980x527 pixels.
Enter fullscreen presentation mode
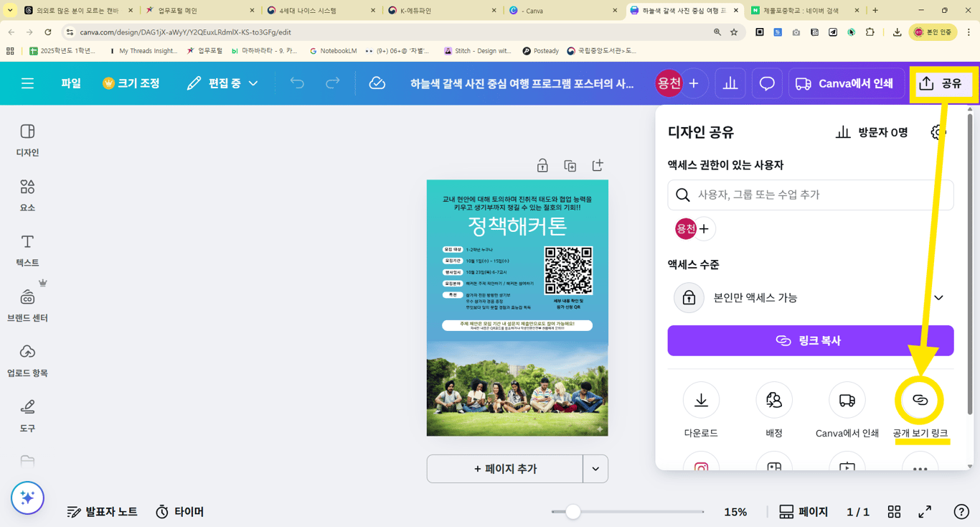click(x=925, y=512)
